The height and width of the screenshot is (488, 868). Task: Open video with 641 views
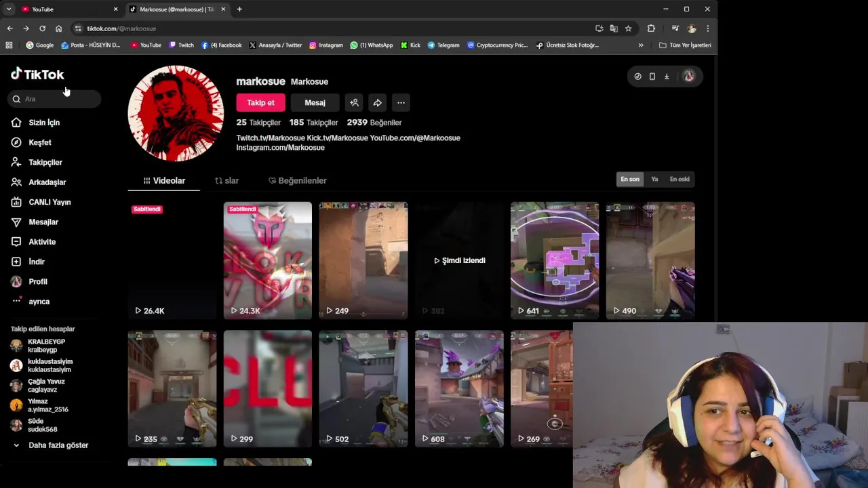555,260
